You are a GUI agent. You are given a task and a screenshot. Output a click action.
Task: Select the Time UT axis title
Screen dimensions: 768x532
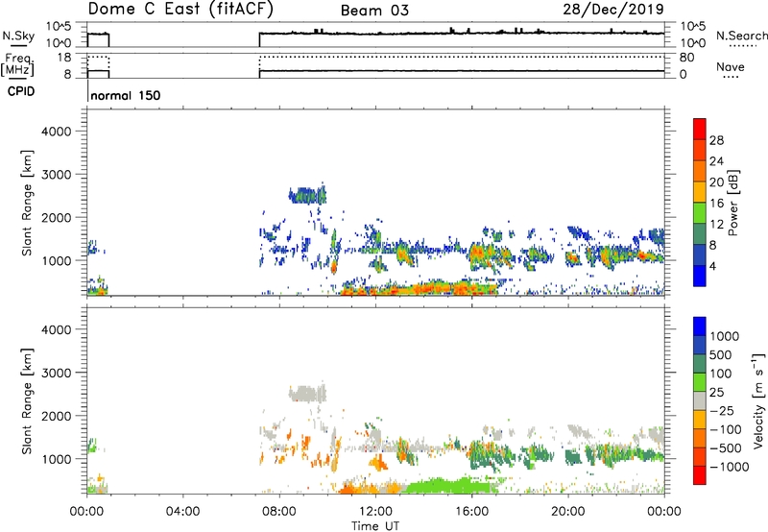375,526
